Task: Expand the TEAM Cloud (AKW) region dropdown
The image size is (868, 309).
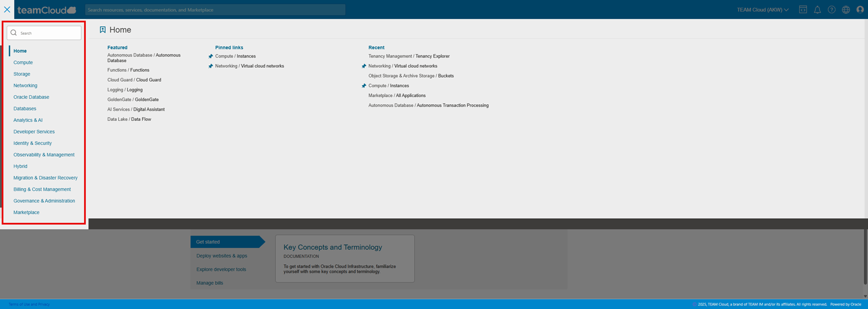Action: pos(763,10)
